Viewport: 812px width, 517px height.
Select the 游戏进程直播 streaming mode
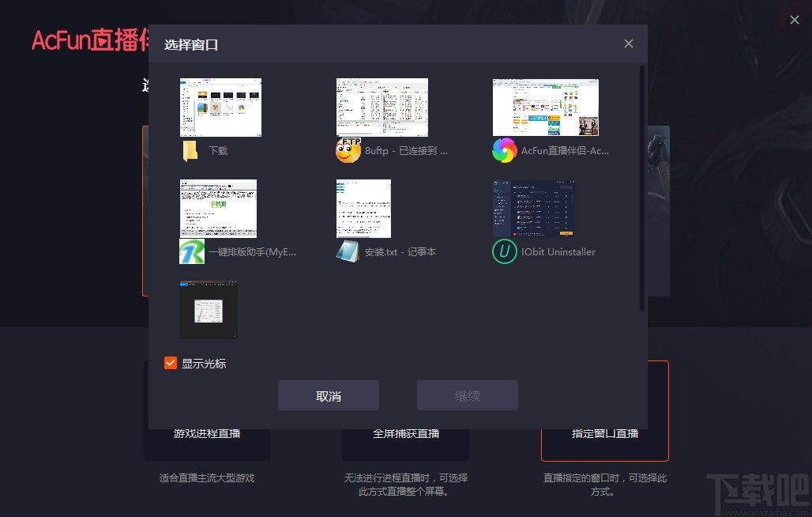point(207,433)
